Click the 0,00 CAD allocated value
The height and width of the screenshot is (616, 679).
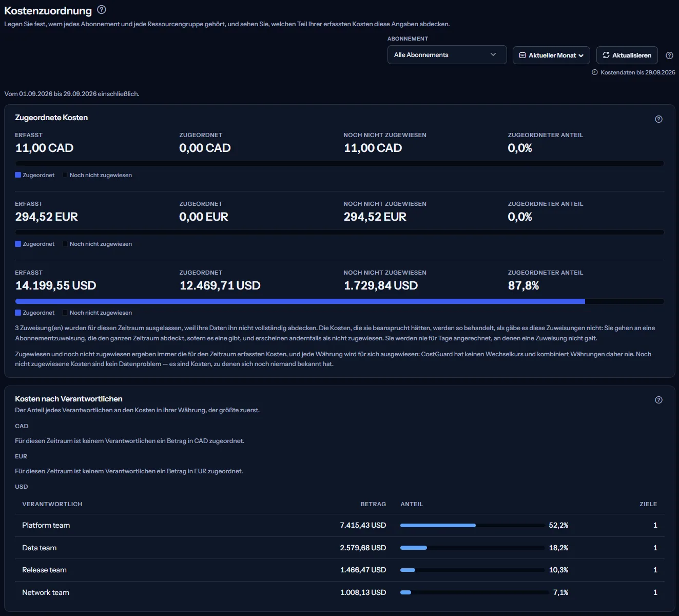[205, 148]
